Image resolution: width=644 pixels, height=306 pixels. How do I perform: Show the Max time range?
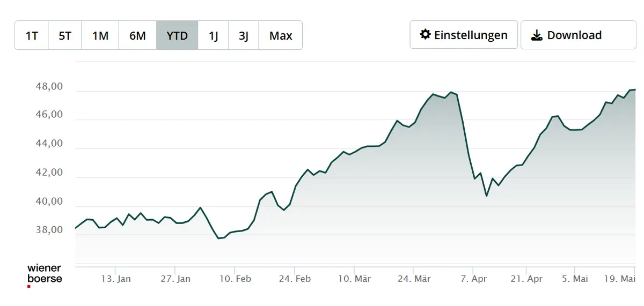tap(281, 35)
